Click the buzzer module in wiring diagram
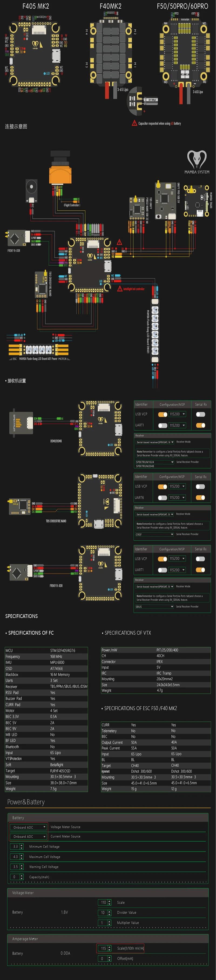 (x=32, y=191)
